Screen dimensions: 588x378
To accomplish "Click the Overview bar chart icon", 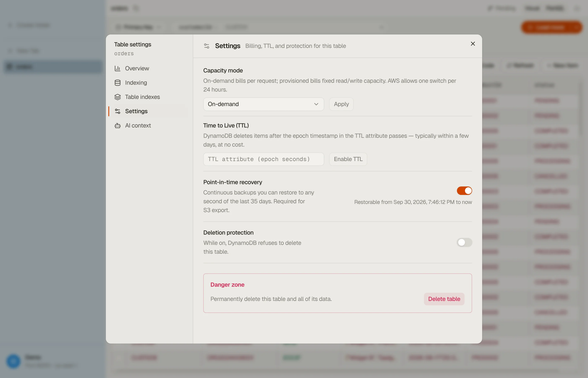I will pyautogui.click(x=118, y=68).
